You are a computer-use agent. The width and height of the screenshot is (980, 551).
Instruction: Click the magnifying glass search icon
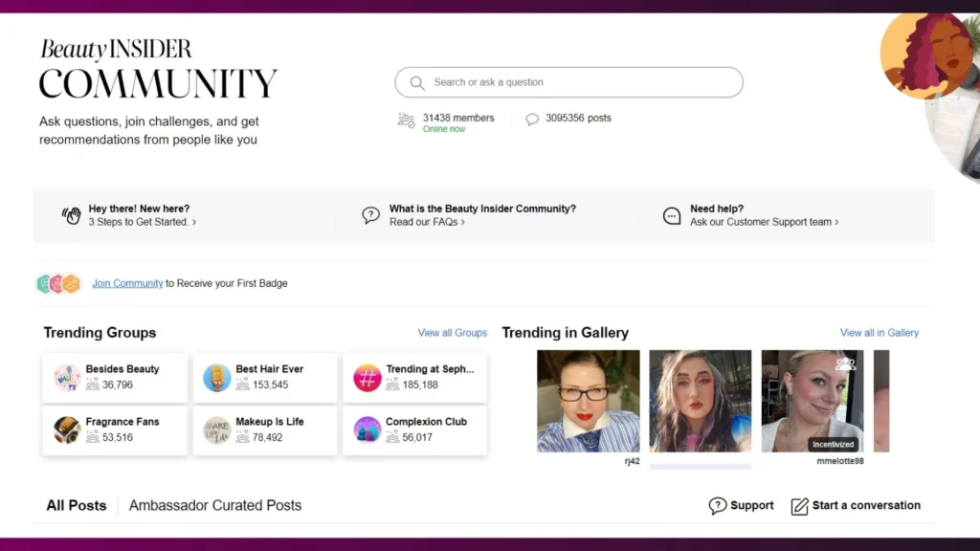point(417,82)
